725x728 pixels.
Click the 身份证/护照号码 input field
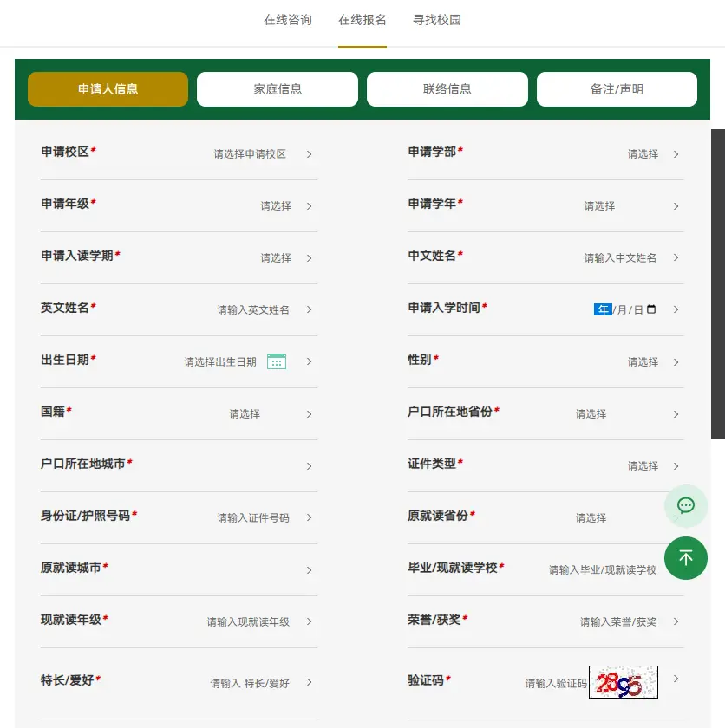(x=253, y=518)
